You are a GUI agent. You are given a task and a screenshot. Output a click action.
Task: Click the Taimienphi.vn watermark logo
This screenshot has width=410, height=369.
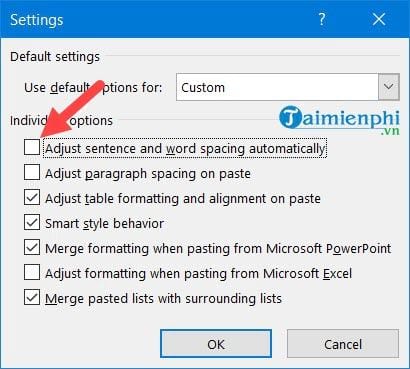coord(339,120)
